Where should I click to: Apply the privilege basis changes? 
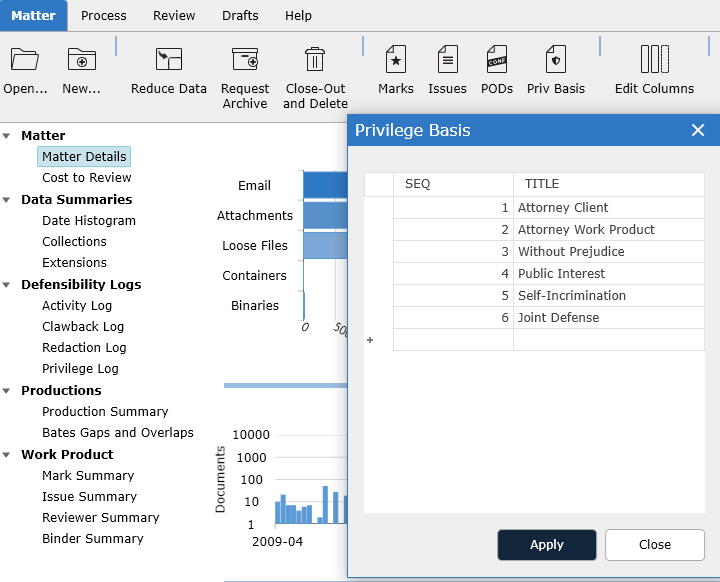[x=547, y=545]
